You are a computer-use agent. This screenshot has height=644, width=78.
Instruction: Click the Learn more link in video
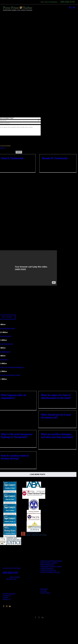[20, 269]
